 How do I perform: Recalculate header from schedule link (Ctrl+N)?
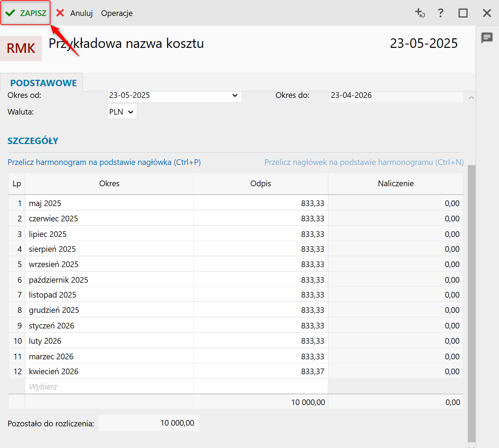pos(364,162)
